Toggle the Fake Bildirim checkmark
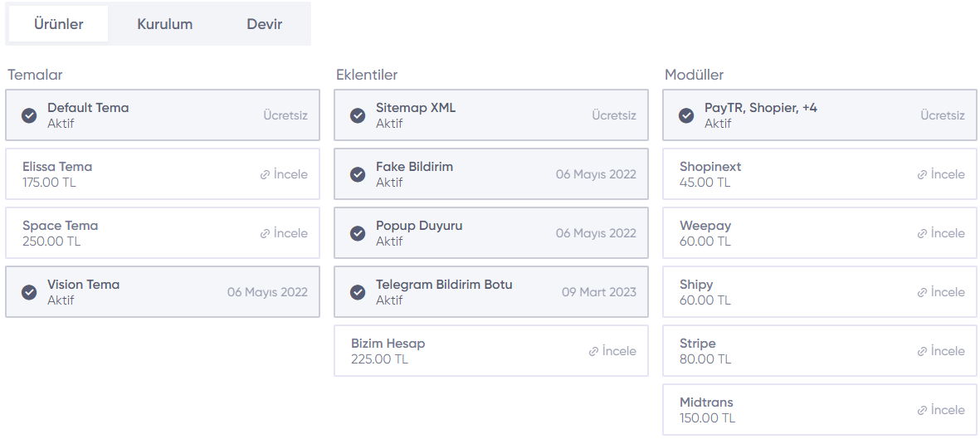The height and width of the screenshot is (444, 980). [358, 174]
